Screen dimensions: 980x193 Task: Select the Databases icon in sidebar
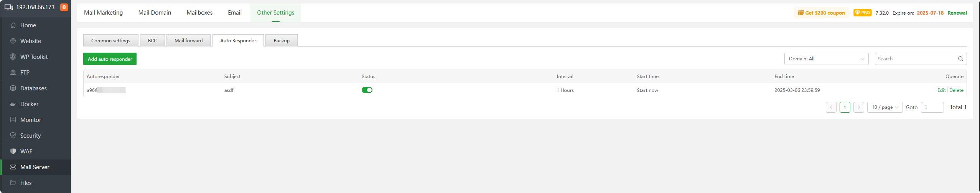tap(13, 88)
